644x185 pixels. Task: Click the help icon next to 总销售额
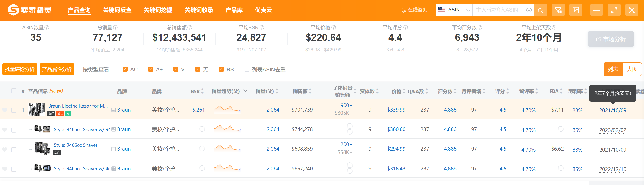[190, 27]
